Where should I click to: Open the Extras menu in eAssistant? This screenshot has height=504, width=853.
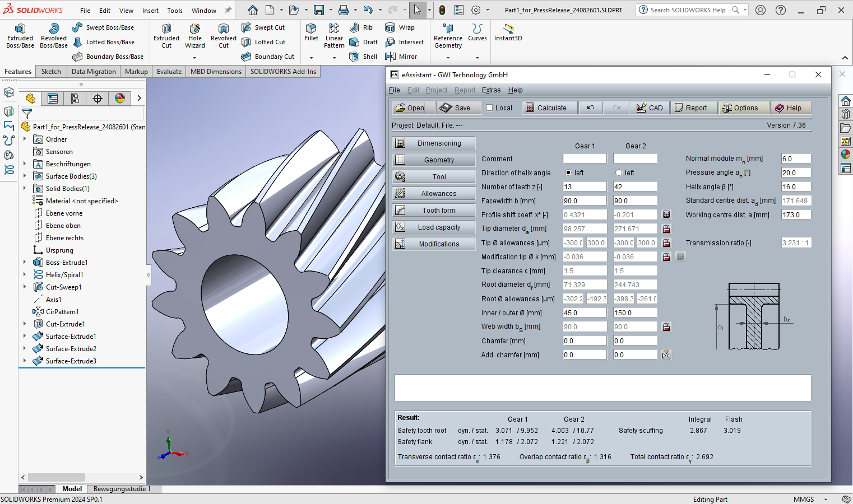pos(492,90)
